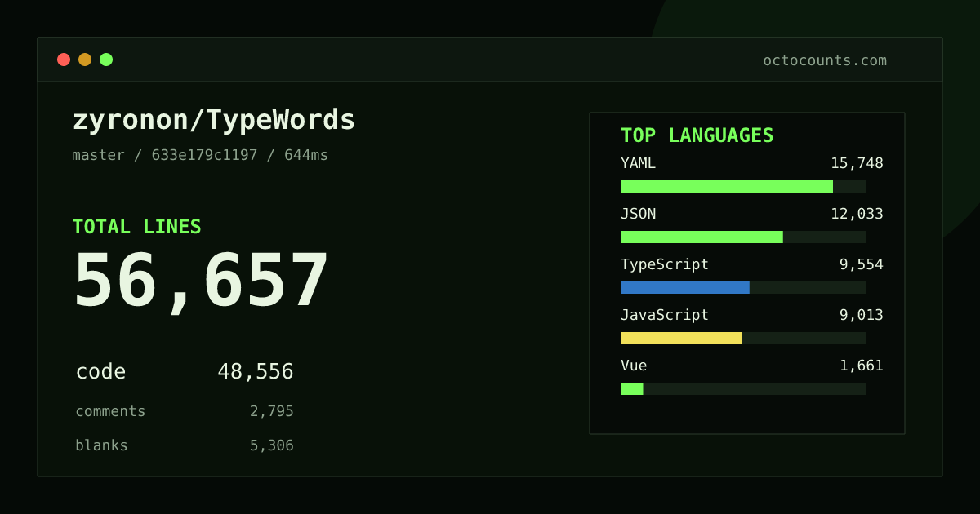Click the Vue language label
This screenshot has width=980, height=514.
[634, 366]
